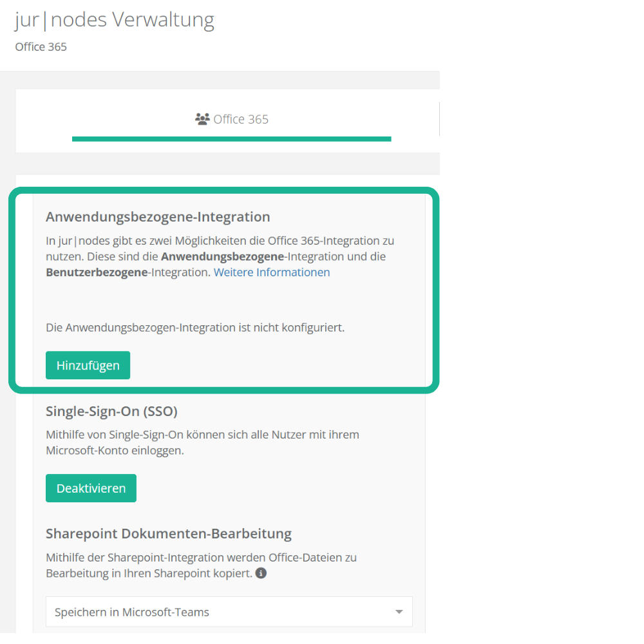Click the dropdown arrow of the Sharepoint selector
Viewport: 644px width, 644px height.
tap(399, 612)
